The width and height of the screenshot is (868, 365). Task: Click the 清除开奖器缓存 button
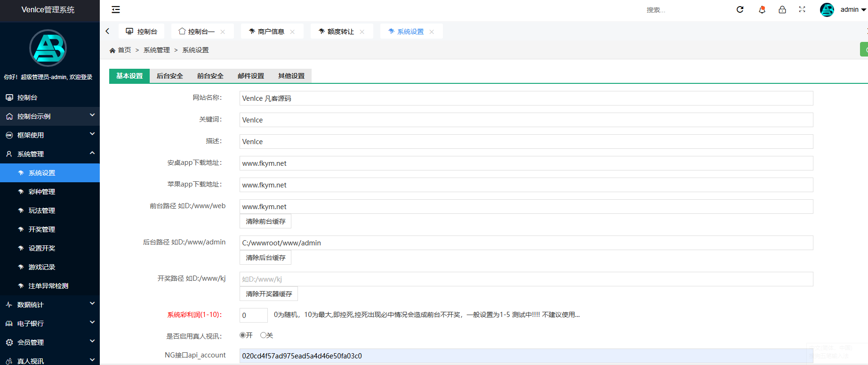269,294
